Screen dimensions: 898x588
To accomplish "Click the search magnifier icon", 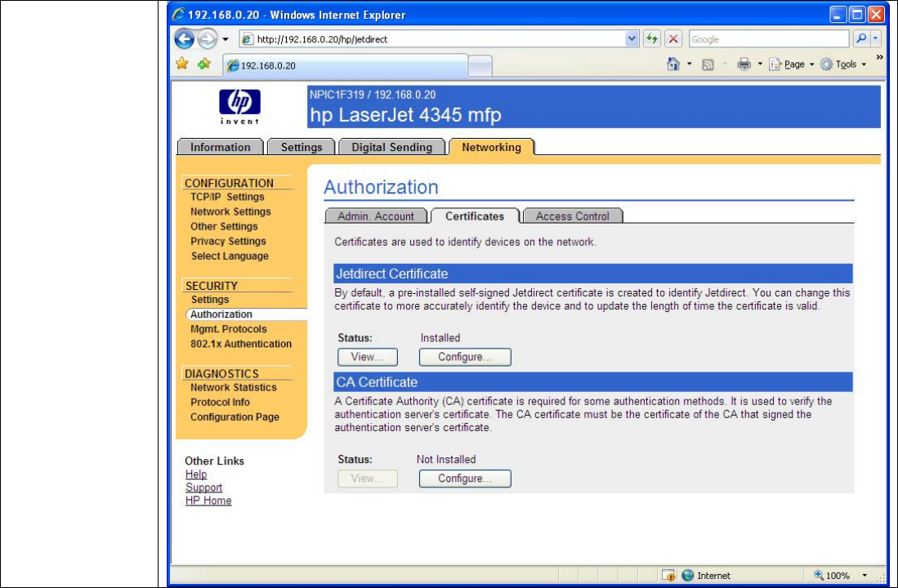I will point(860,39).
